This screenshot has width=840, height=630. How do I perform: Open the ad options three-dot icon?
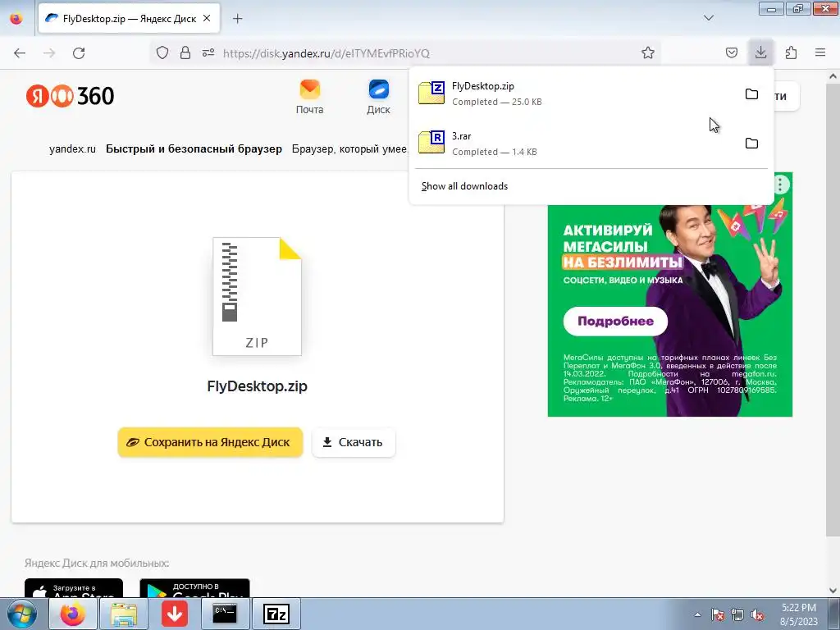tap(781, 185)
